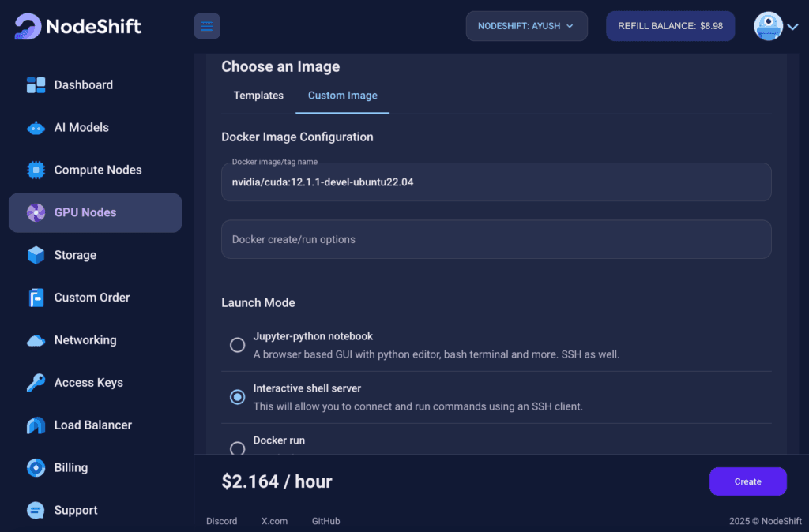Go to Billing page

point(95,467)
